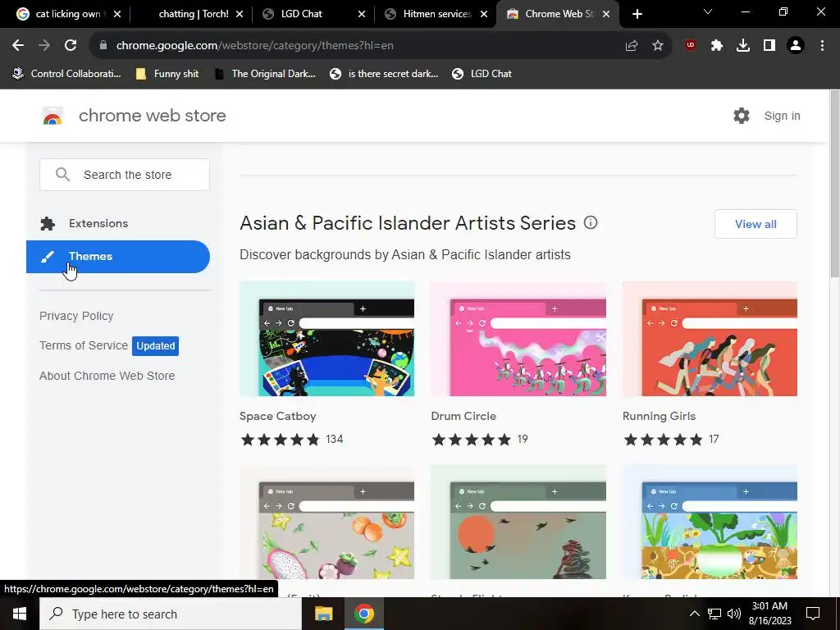
Task: Click the site lock icon in address bar
Action: 103,46
